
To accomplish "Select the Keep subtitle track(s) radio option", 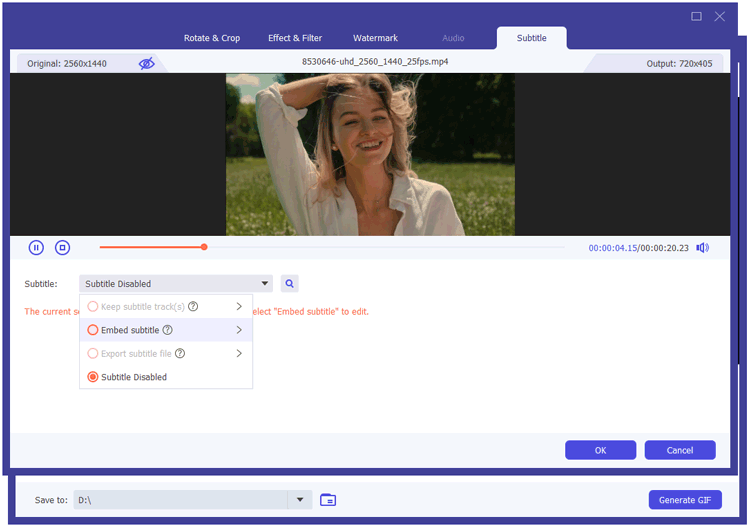I will (x=93, y=307).
